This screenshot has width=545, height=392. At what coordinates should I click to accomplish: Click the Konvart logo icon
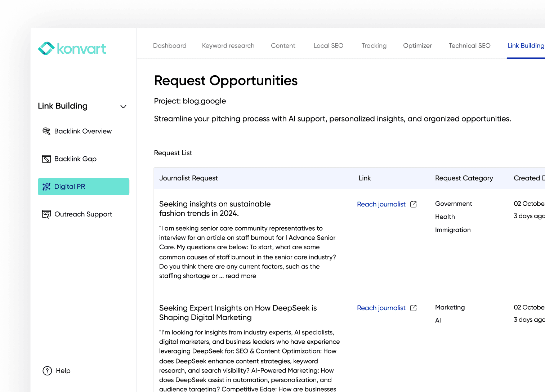[46, 49]
